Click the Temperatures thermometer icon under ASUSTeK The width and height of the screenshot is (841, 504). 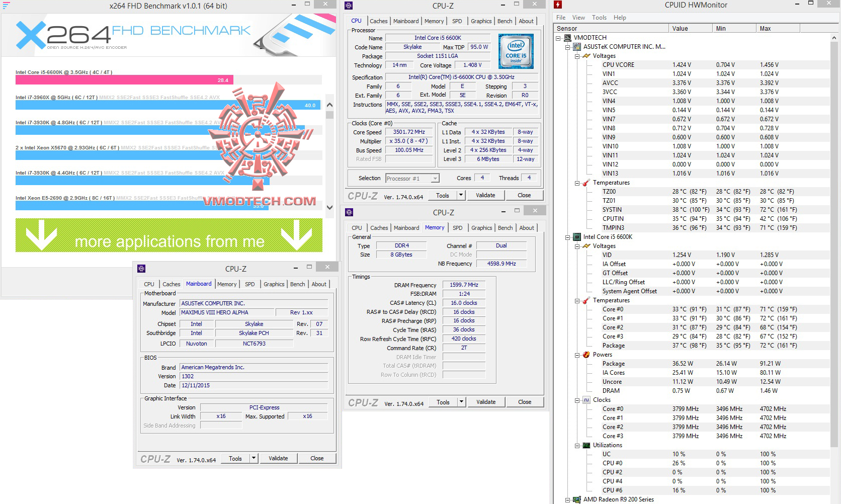[586, 183]
